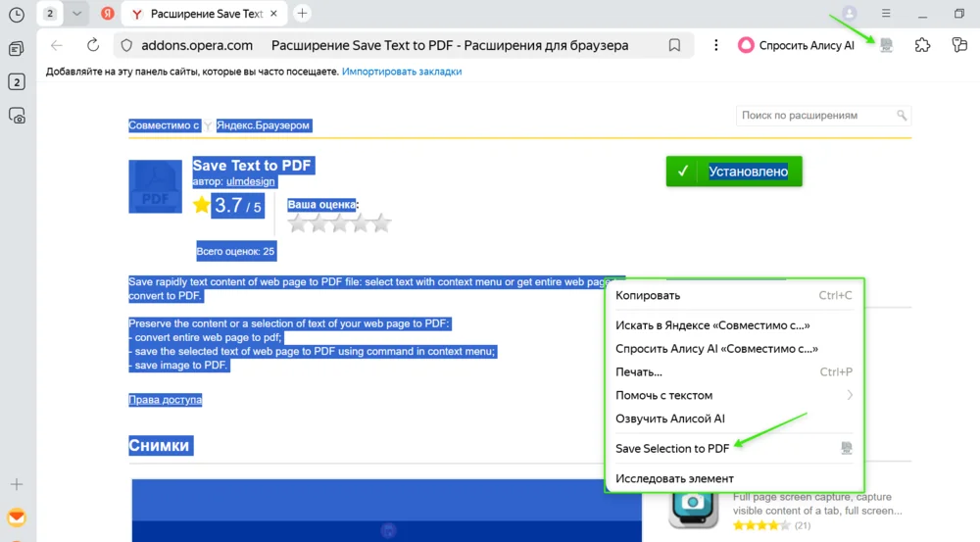The height and width of the screenshot is (542, 980).
Task: Click the site protection shield icon
Action: 126,45
